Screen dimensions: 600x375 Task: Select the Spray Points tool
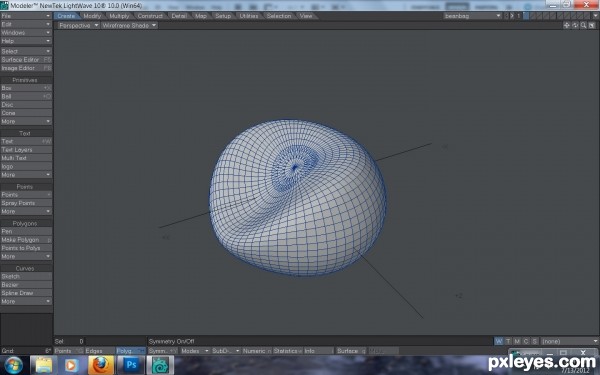[x=26, y=203]
